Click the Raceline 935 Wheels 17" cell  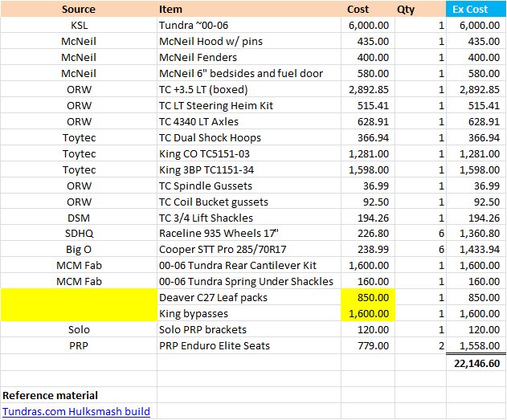pyautogui.click(x=248, y=233)
